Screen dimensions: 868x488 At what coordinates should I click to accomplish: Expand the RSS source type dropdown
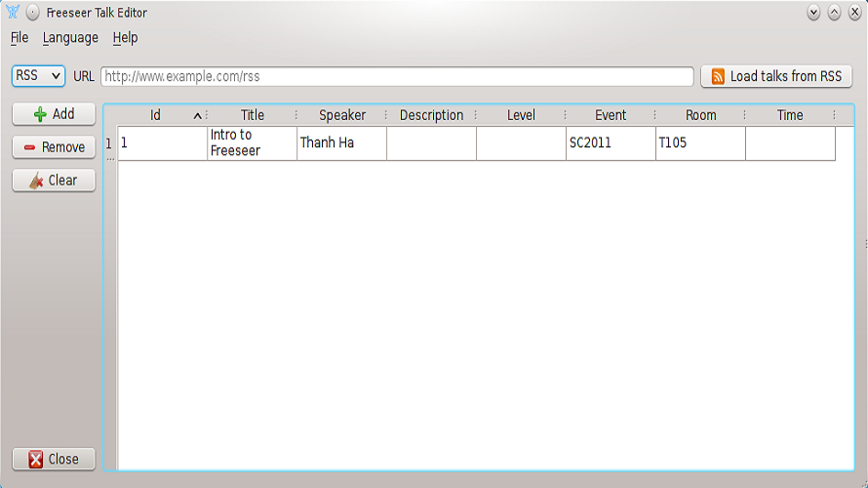38,76
